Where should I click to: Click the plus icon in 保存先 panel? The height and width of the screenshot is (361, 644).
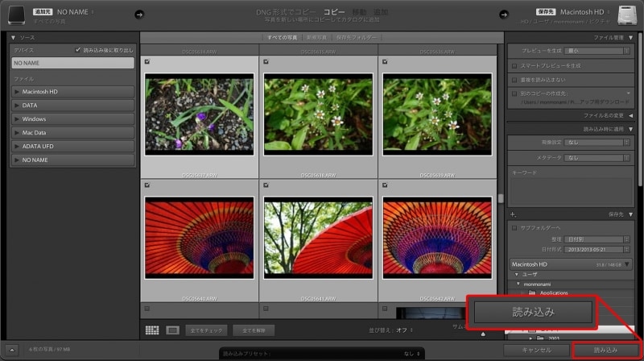pyautogui.click(x=513, y=214)
